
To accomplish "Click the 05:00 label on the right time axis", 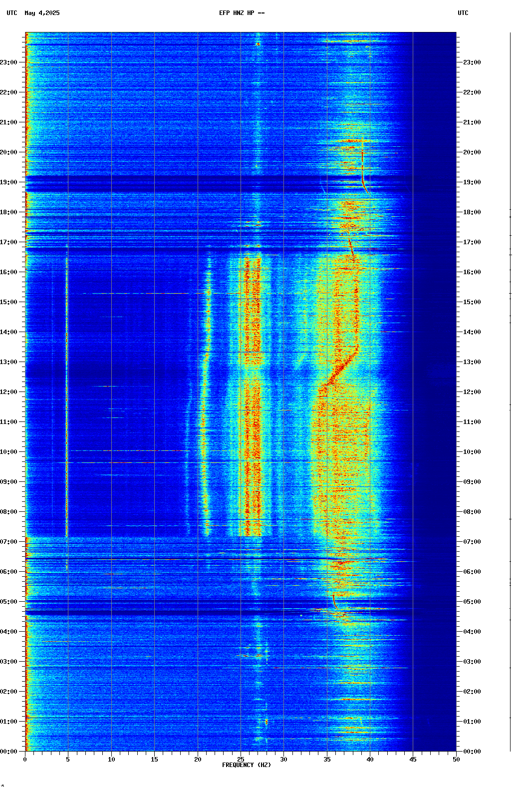I will (x=472, y=602).
